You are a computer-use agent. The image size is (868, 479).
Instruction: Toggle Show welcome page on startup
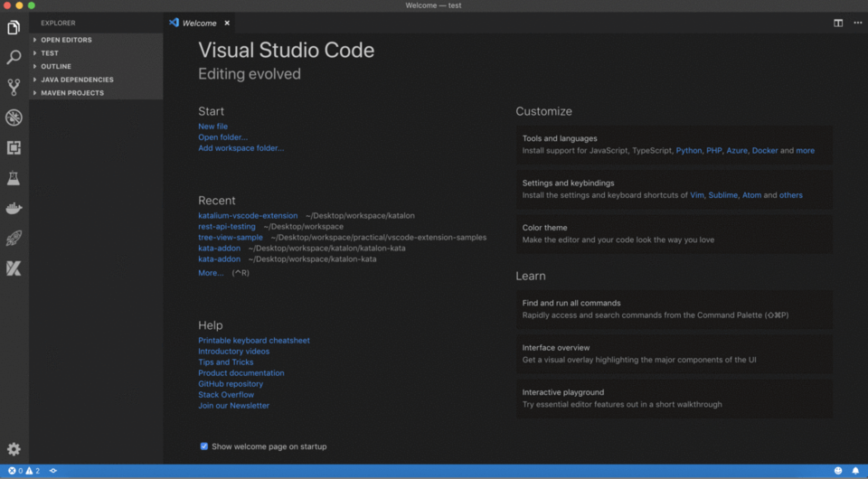[203, 446]
